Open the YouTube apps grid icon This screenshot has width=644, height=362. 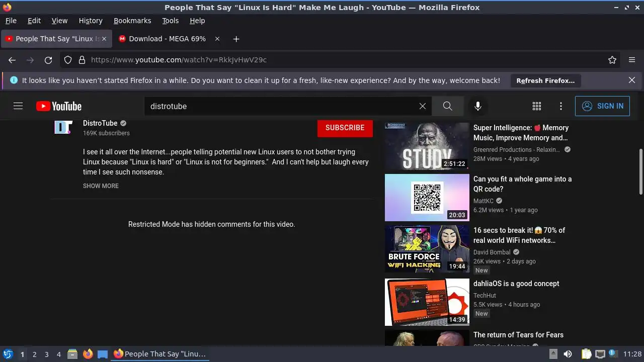[537, 106]
